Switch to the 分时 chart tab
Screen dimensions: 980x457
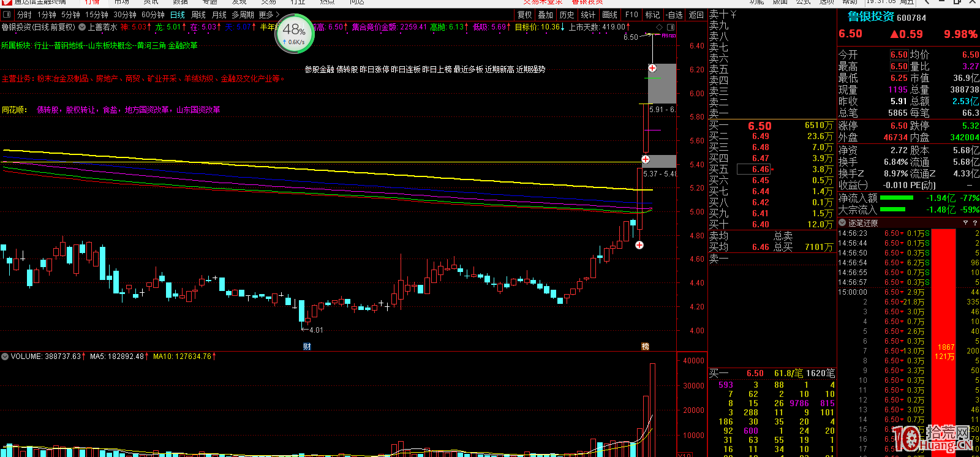pos(24,15)
